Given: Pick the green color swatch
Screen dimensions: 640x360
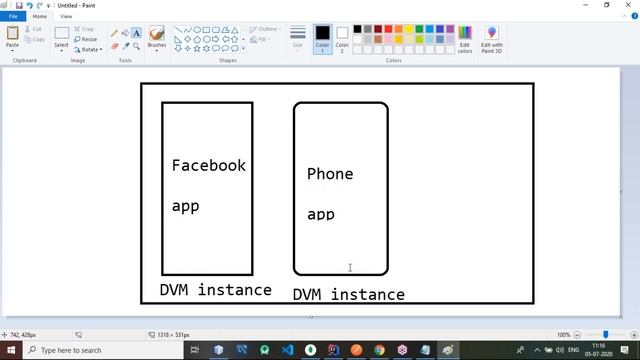Looking at the screenshot, I should click(419, 29).
